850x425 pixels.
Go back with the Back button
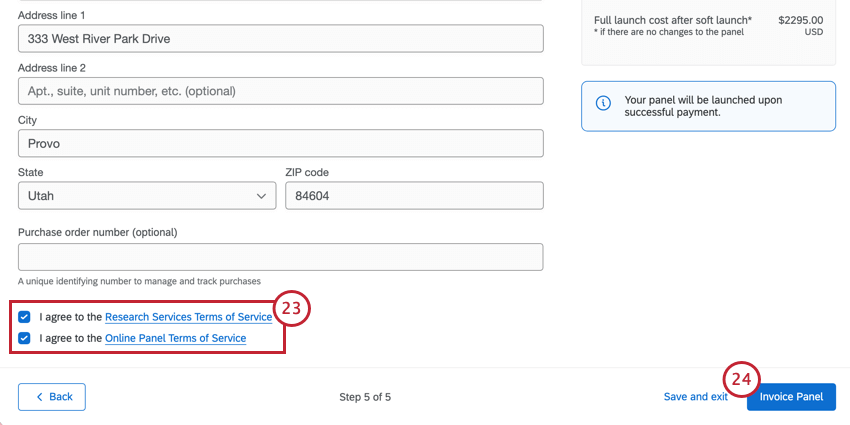(x=52, y=397)
